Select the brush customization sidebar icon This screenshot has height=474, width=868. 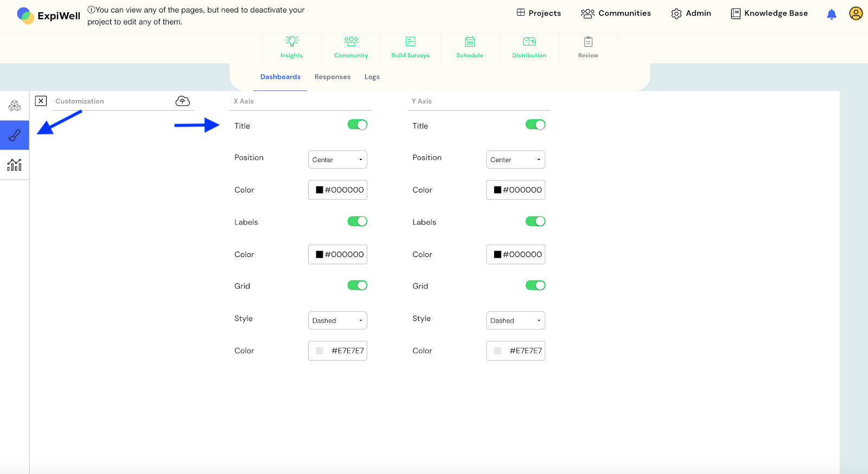(x=15, y=135)
